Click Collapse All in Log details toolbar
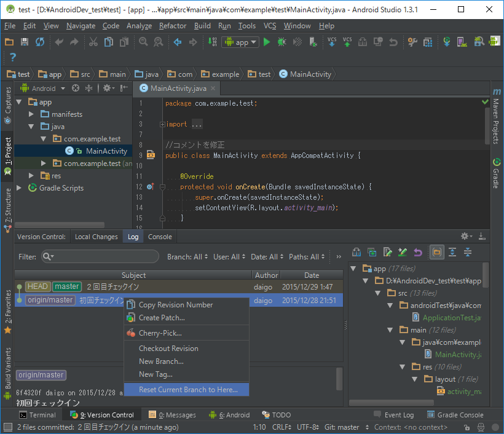504x434 pixels. 468,253
